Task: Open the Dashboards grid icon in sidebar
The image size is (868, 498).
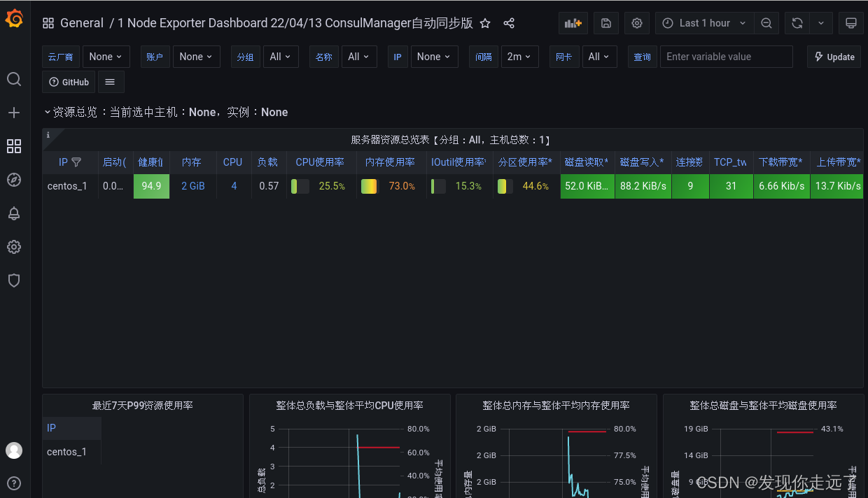Action: pos(14,146)
